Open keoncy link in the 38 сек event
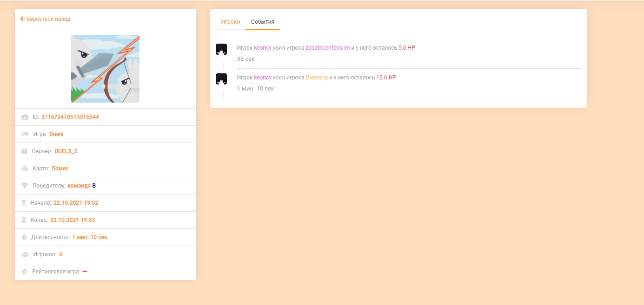 [262, 48]
